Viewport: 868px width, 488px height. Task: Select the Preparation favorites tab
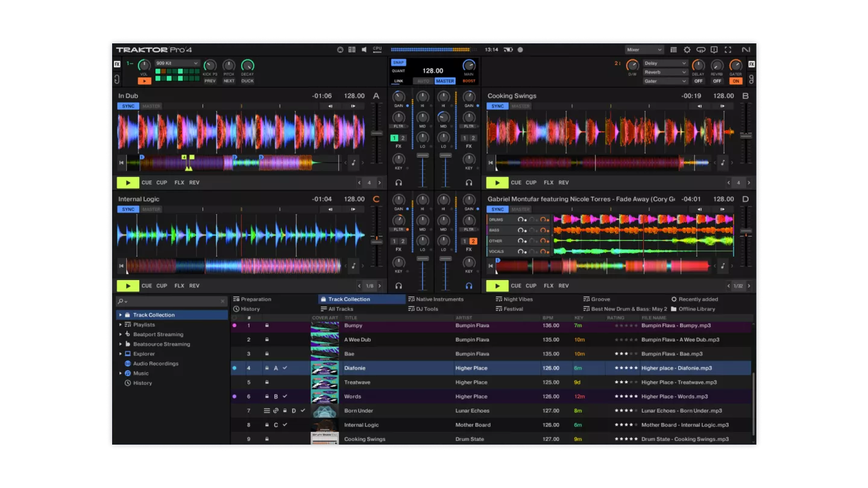256,299
